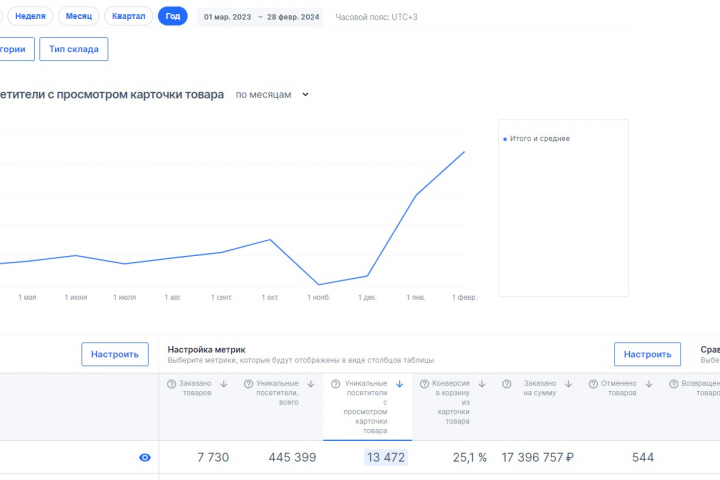Open the date range 01 мар. 2023 – 28 февр. 2024

260,17
